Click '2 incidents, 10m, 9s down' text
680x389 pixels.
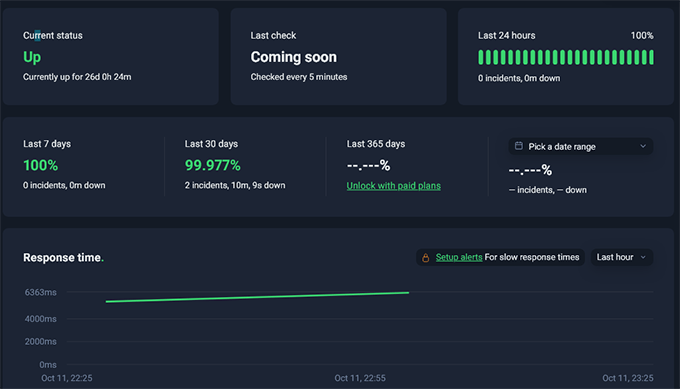[235, 185]
